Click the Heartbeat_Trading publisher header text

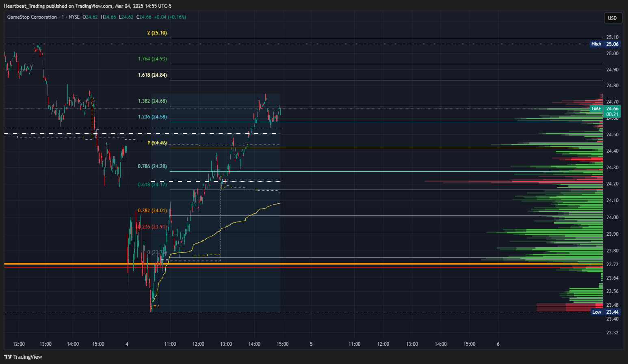tap(88, 6)
